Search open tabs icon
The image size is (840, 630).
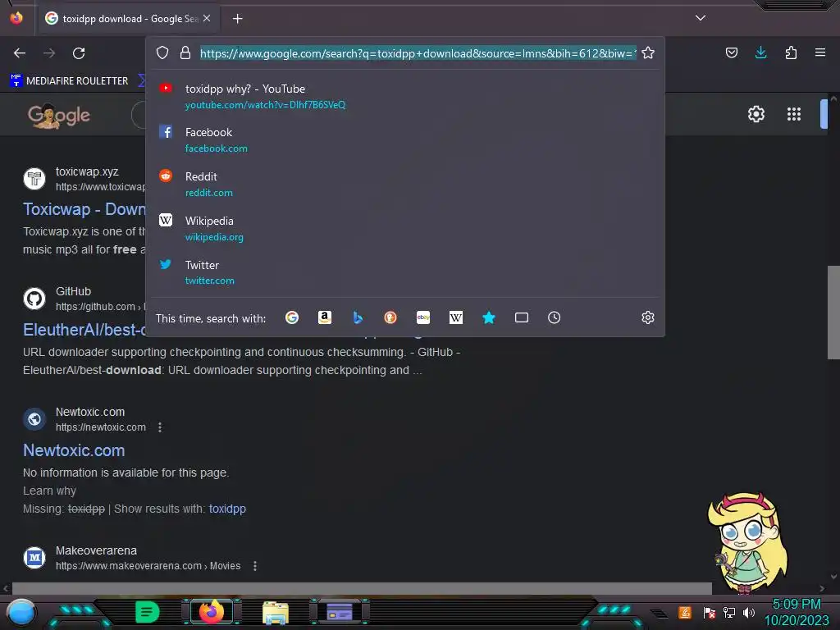point(521,317)
